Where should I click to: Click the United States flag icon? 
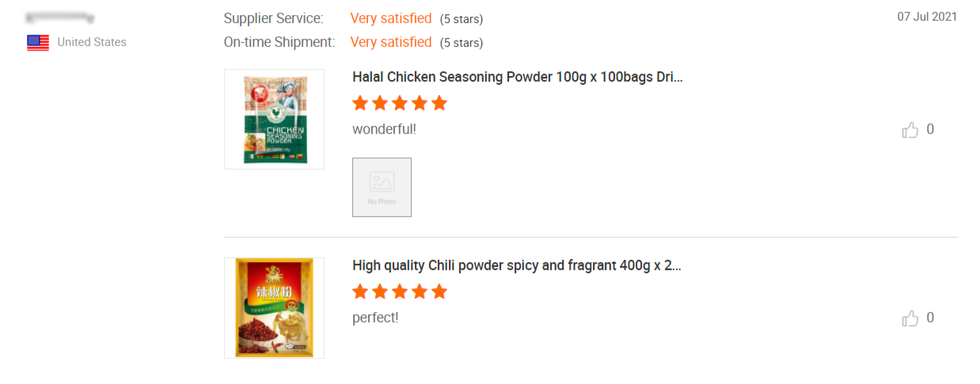click(38, 43)
